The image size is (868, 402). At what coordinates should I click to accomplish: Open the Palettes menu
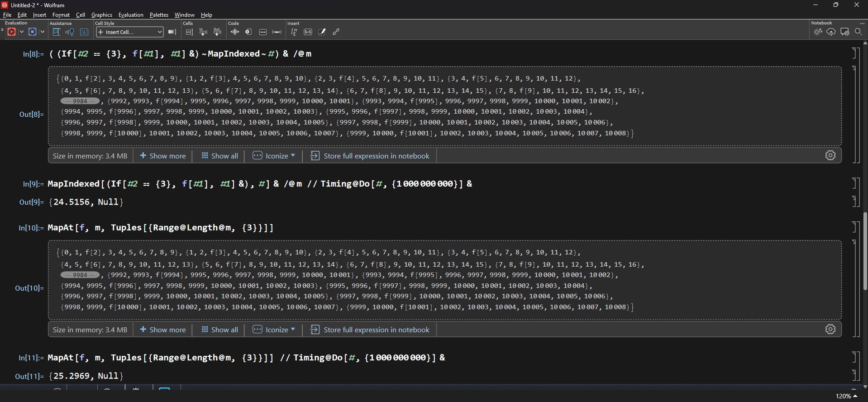(159, 15)
